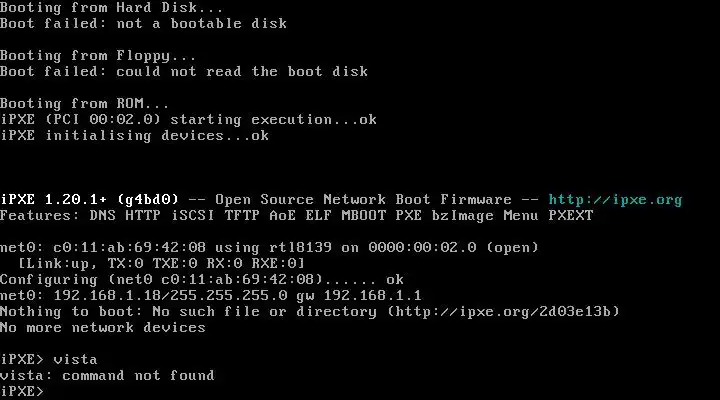Click the Link:up status line
Image resolution: width=720 pixels, height=400 pixels.
click(161, 264)
